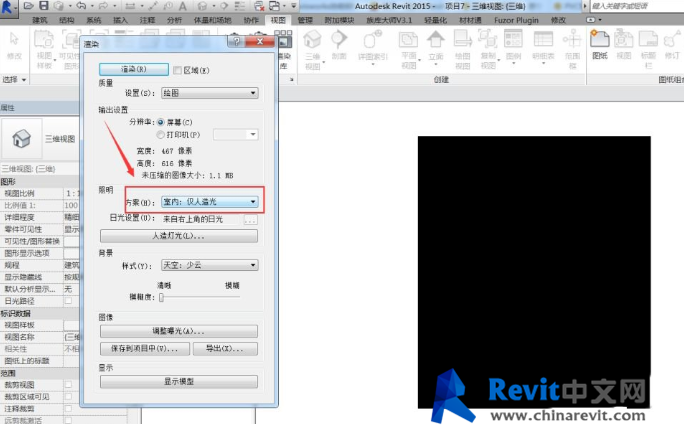The width and height of the screenshot is (684, 429).
Task: Expand the Undo history dropdown arrow
Action: [x=92, y=6]
